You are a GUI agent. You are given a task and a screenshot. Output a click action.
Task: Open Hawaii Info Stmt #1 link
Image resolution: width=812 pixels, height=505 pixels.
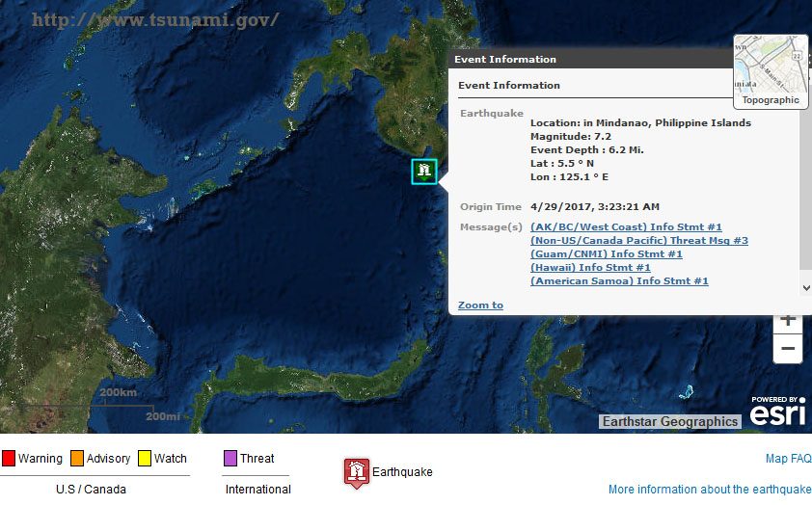click(590, 267)
